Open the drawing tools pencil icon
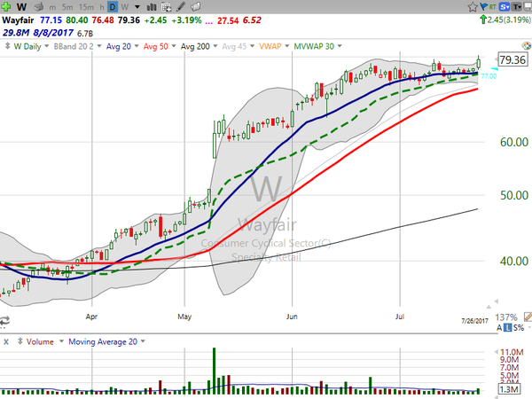 [181, 6]
